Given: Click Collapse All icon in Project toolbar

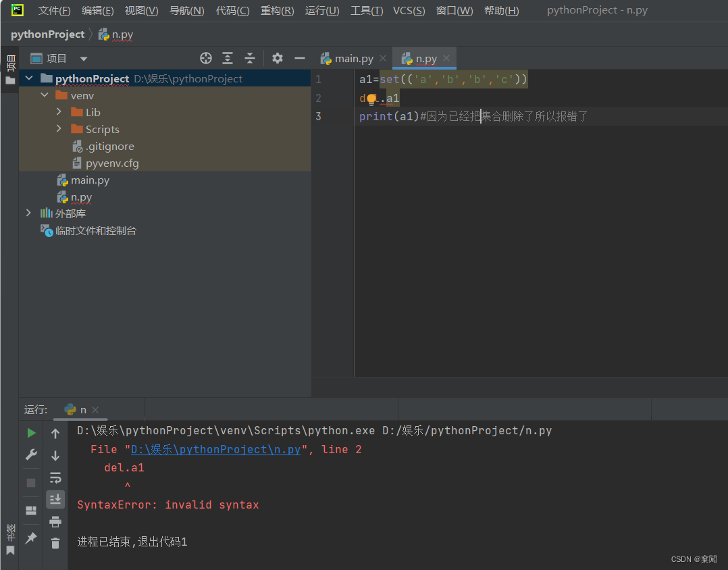Looking at the screenshot, I should click(x=249, y=59).
